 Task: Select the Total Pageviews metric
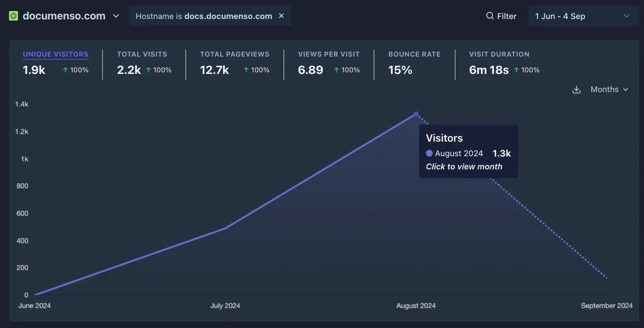point(234,54)
